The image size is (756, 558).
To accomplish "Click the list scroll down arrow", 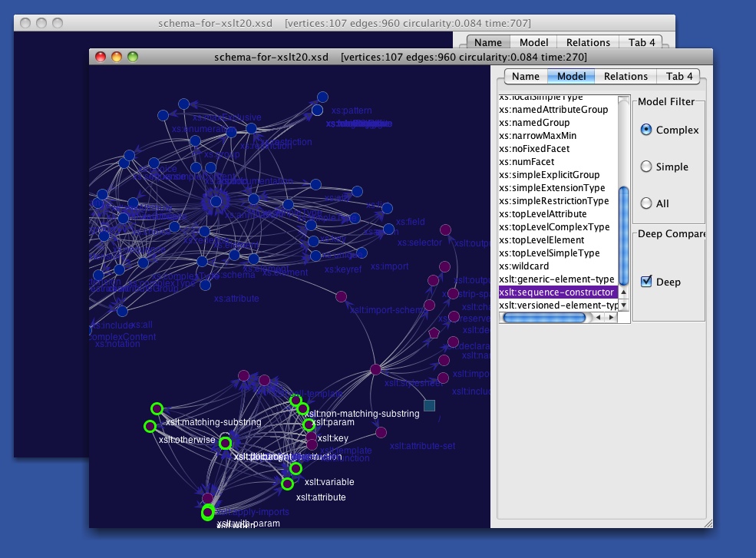I will pos(623,305).
